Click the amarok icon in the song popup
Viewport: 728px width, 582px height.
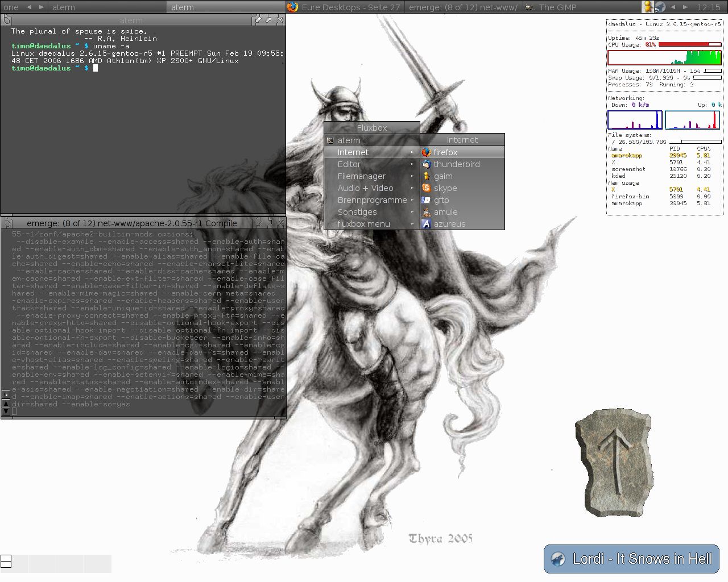(558, 559)
